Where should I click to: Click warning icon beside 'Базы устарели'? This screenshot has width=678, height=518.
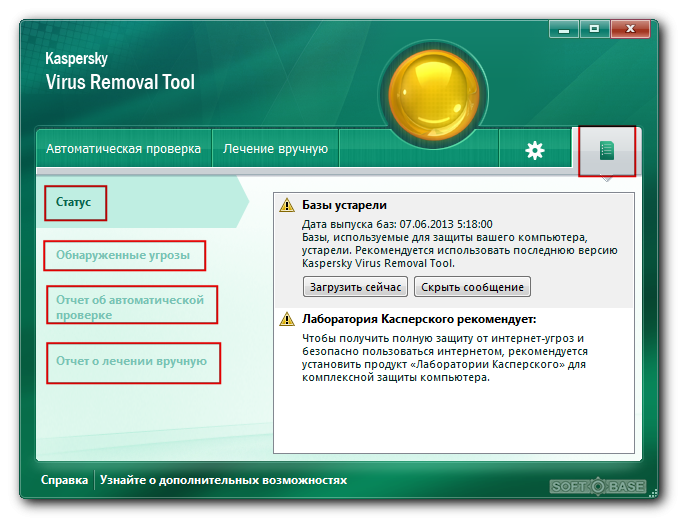287,205
